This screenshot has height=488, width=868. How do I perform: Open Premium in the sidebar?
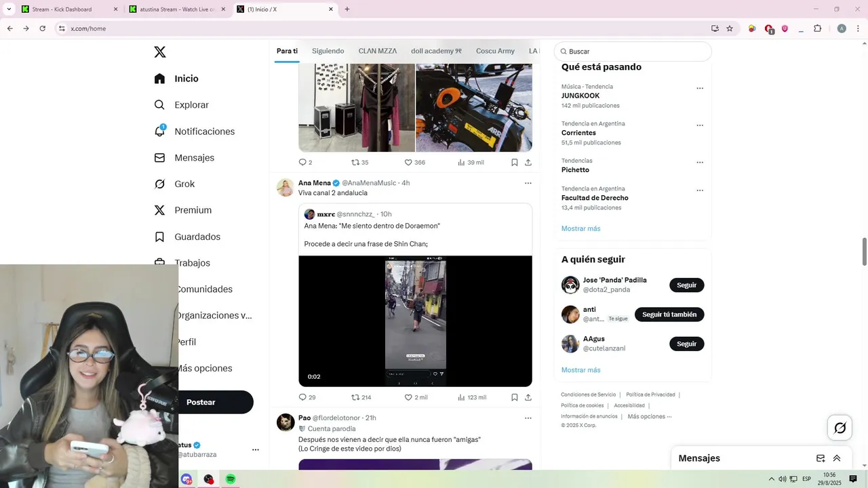pos(183,210)
